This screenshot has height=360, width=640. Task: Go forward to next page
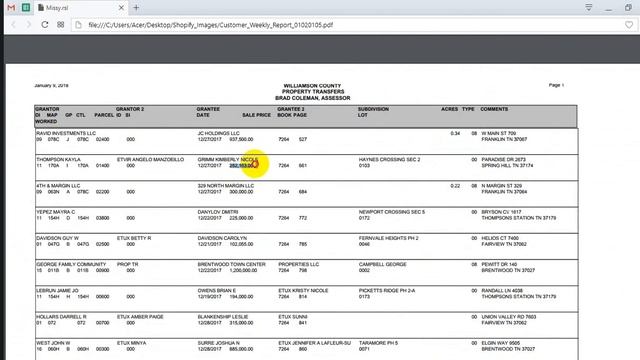coord(29,25)
